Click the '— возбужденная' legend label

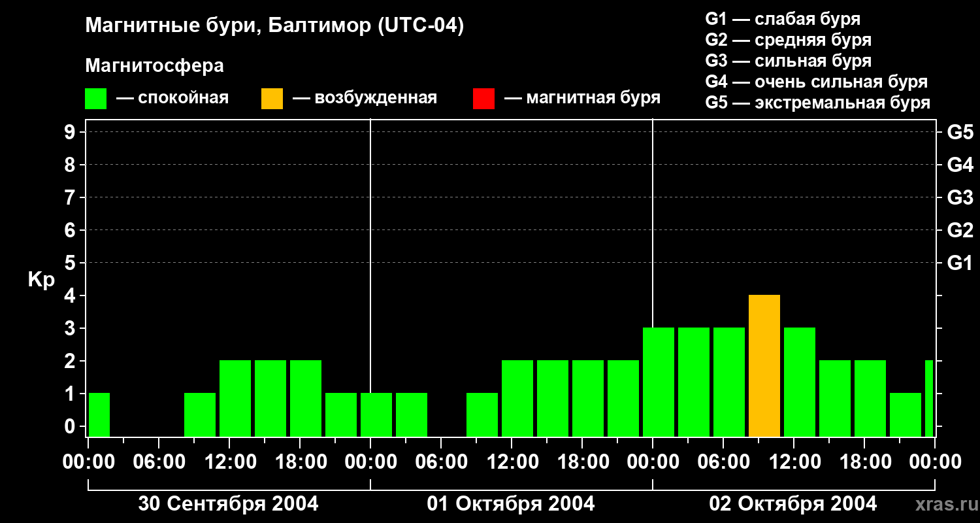(x=365, y=98)
